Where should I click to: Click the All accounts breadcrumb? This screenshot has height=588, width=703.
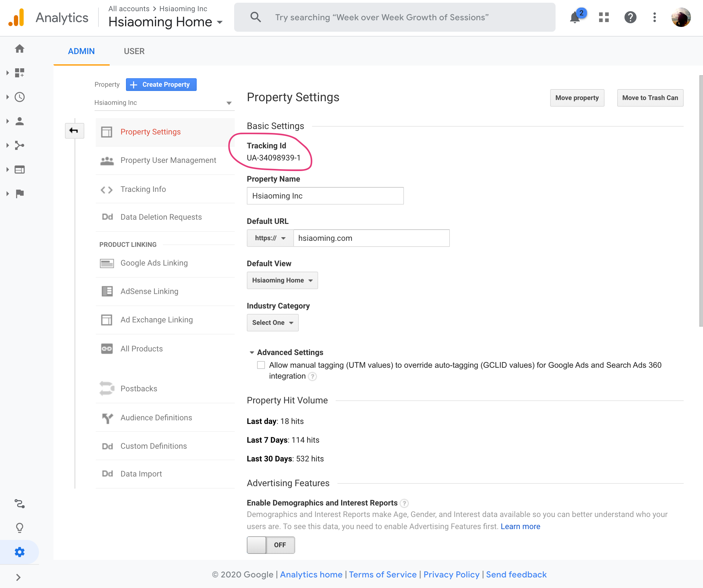(x=129, y=9)
